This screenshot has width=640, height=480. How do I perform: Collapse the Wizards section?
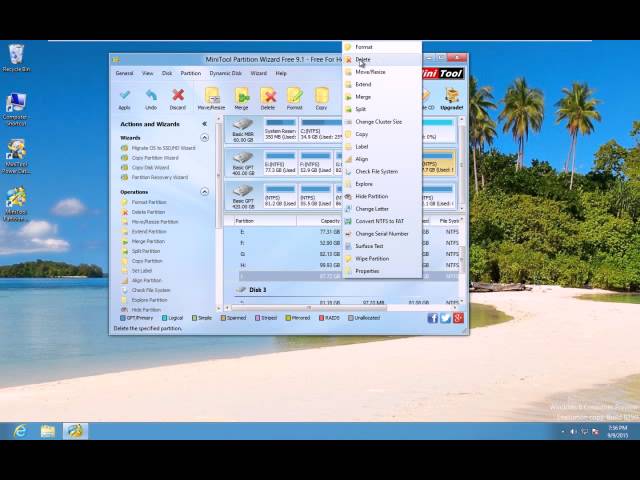click(204, 138)
